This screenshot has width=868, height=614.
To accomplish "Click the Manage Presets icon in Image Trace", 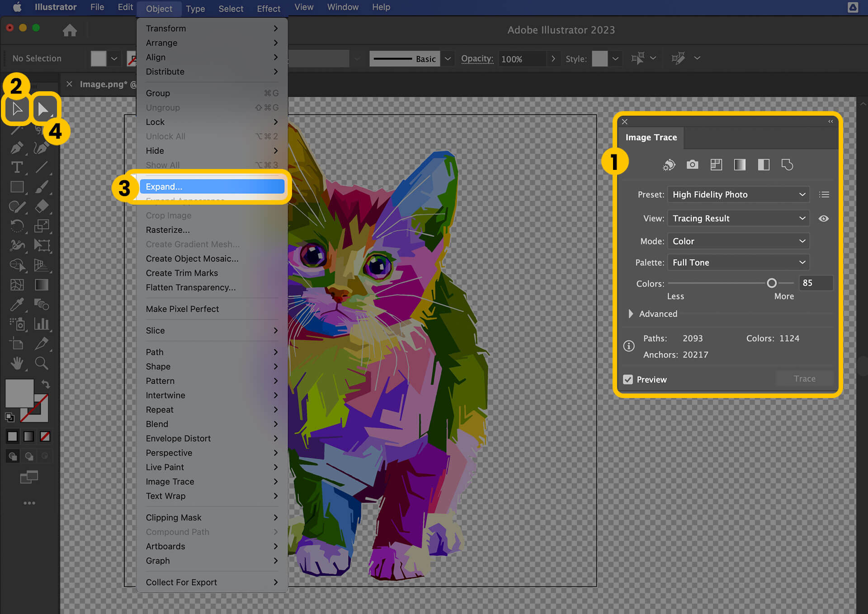I will pyautogui.click(x=824, y=195).
